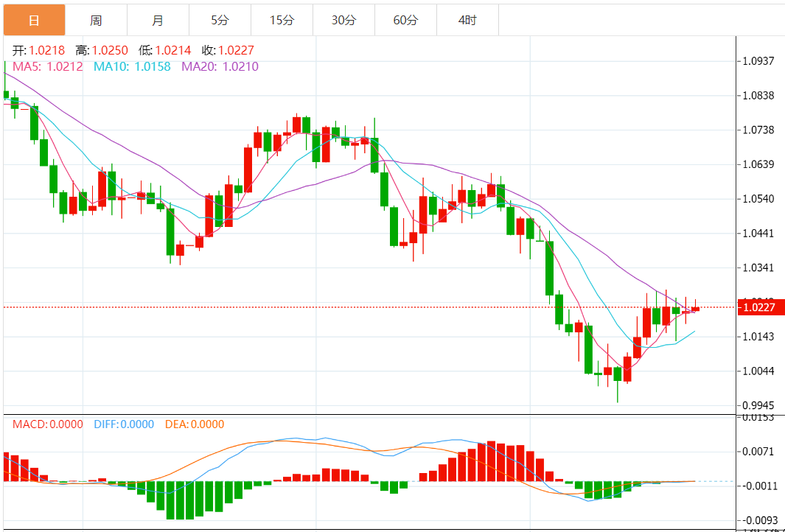Select the 60分 timeframe tab
785x532 pixels.
click(405, 20)
